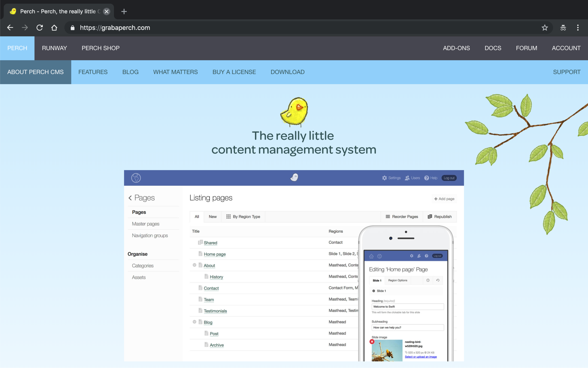Click the white bird logo in admin header
The height and width of the screenshot is (368, 588).
point(294,177)
